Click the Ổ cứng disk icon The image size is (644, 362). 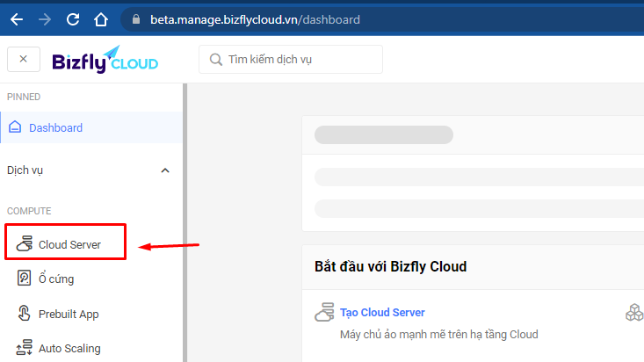(24, 278)
